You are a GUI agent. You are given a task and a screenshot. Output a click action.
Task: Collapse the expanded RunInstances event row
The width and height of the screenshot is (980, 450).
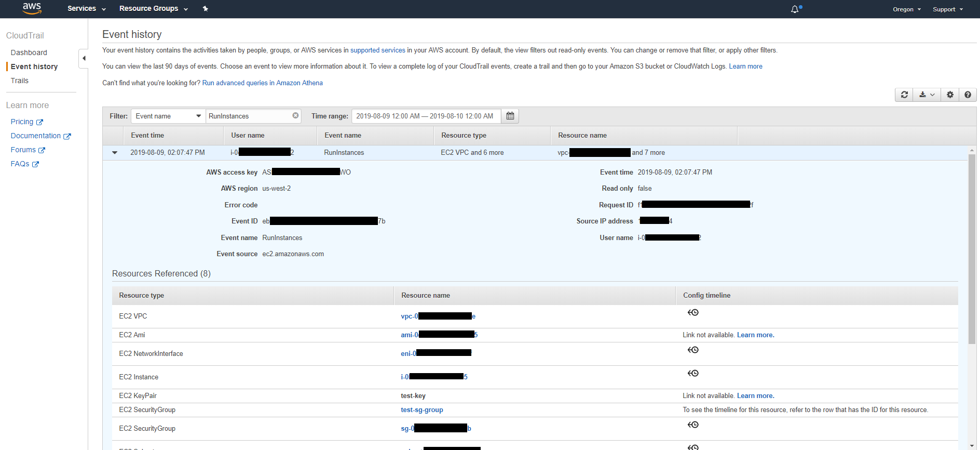coord(115,153)
